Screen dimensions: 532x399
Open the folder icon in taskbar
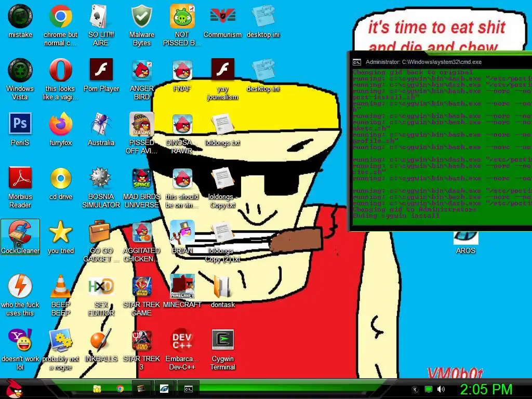point(97,389)
